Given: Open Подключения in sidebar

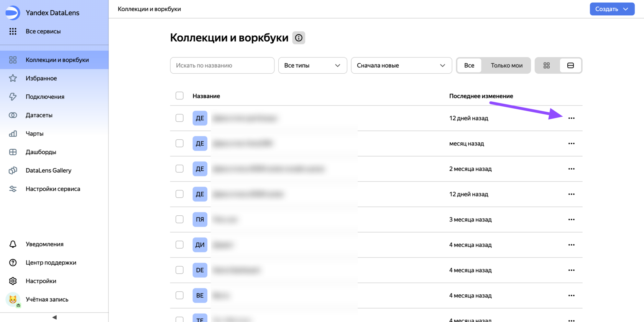Looking at the screenshot, I should (x=54, y=97).
